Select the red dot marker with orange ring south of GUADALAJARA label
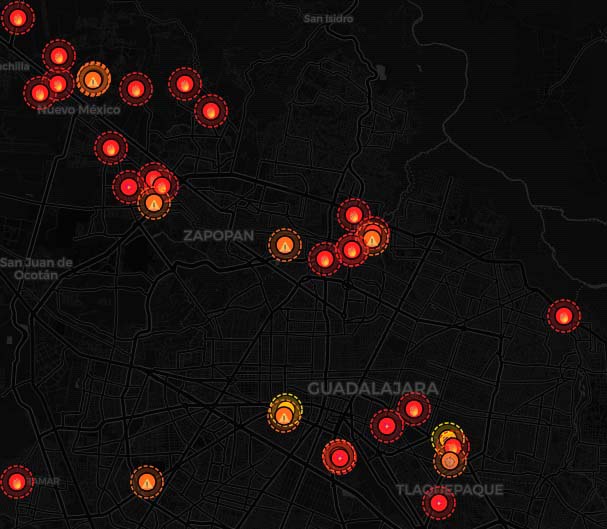607x529 pixels. tap(339, 457)
